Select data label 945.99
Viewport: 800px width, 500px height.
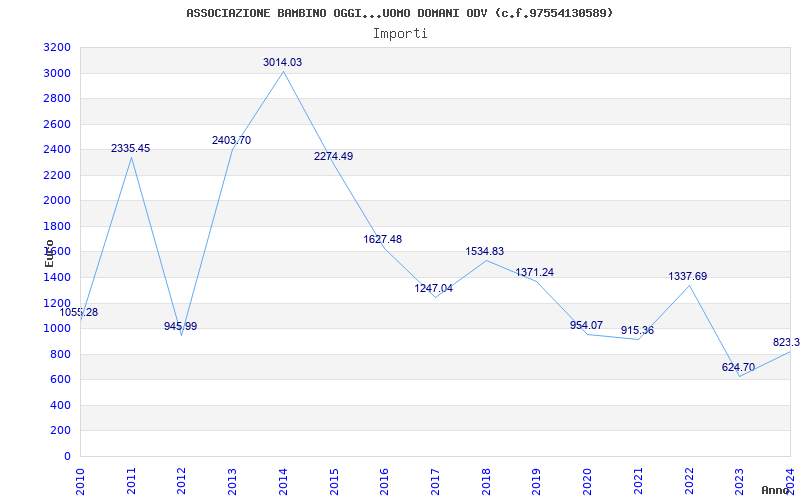click(181, 327)
